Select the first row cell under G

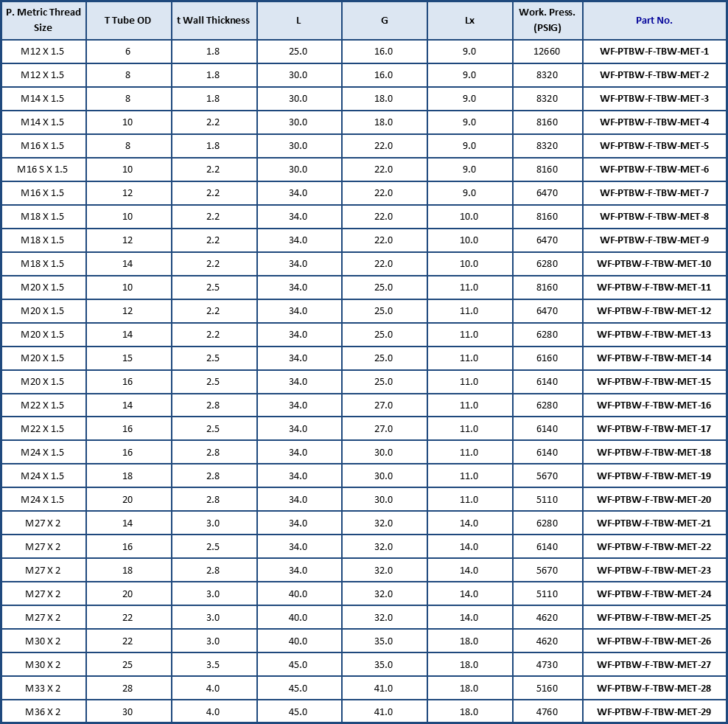(x=384, y=52)
